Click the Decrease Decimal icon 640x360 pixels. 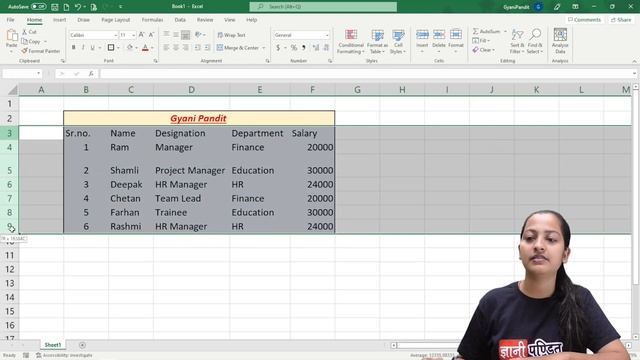(x=326, y=48)
